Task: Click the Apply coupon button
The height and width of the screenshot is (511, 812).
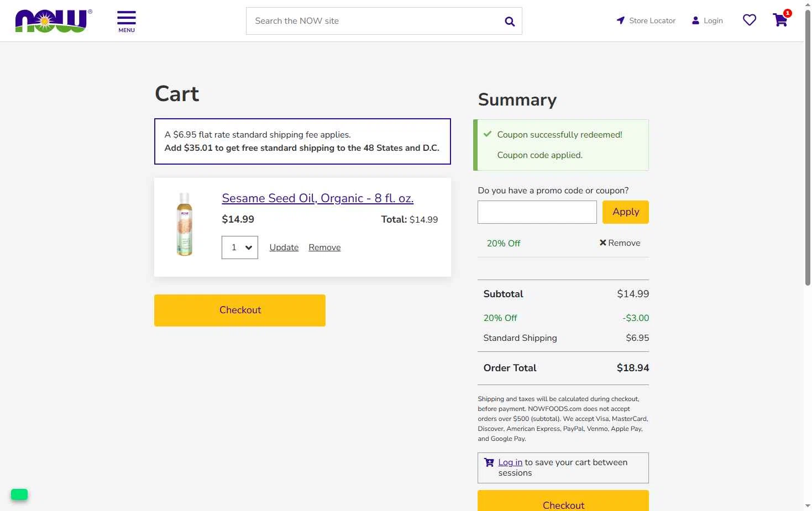Action: tap(626, 212)
